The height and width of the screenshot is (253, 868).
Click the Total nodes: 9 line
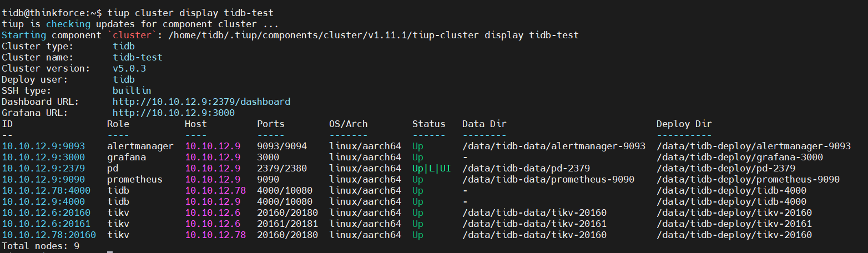click(x=41, y=246)
